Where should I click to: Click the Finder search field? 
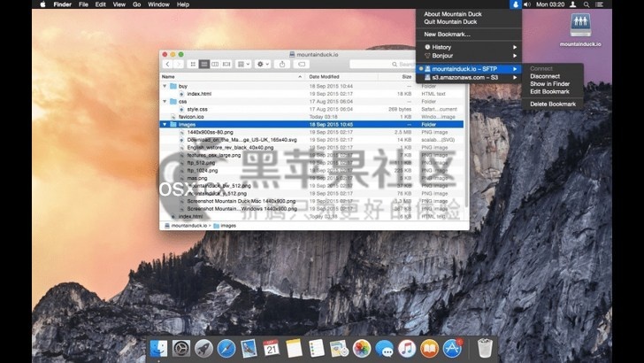coord(382,64)
